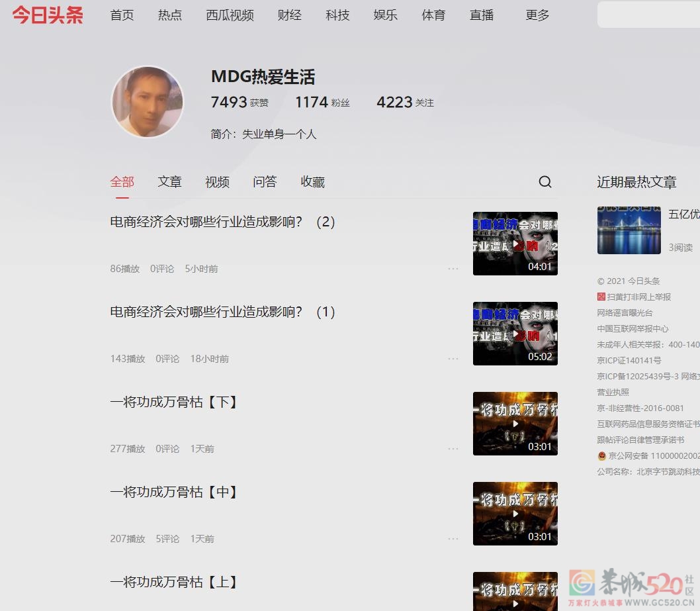
Task: Open 跟帖评论自律管理承诺书 link
Action: pos(640,440)
